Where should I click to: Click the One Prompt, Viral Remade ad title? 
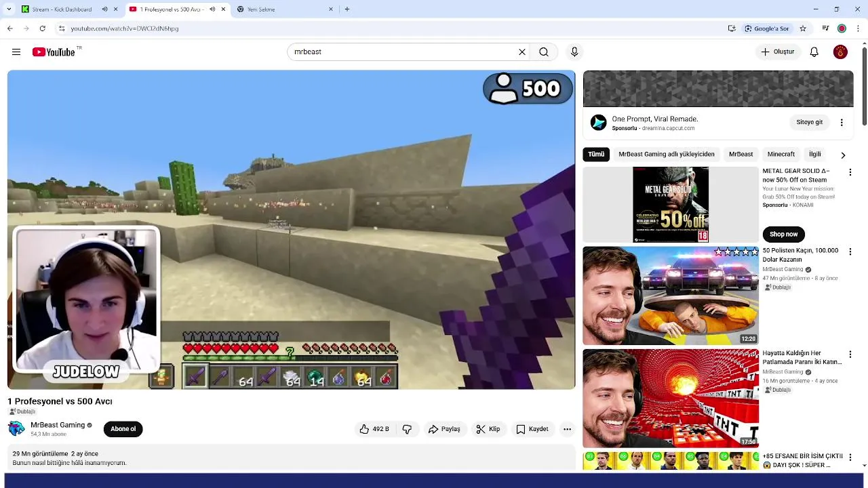pos(654,119)
